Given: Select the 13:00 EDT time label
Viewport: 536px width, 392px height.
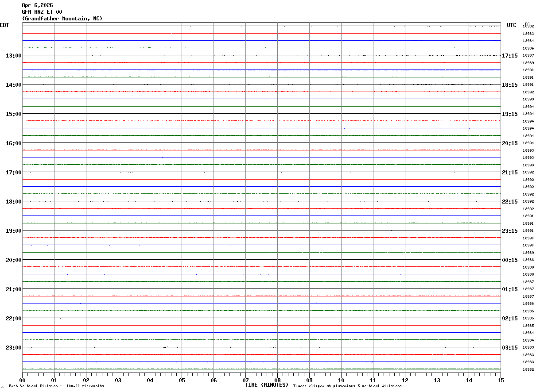Looking at the screenshot, I should (13, 56).
